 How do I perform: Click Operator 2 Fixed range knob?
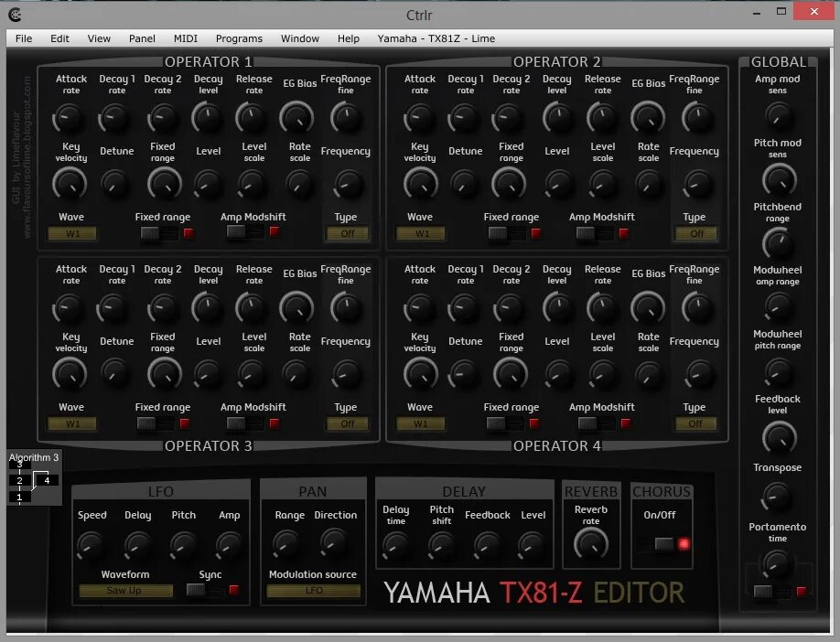point(509,184)
